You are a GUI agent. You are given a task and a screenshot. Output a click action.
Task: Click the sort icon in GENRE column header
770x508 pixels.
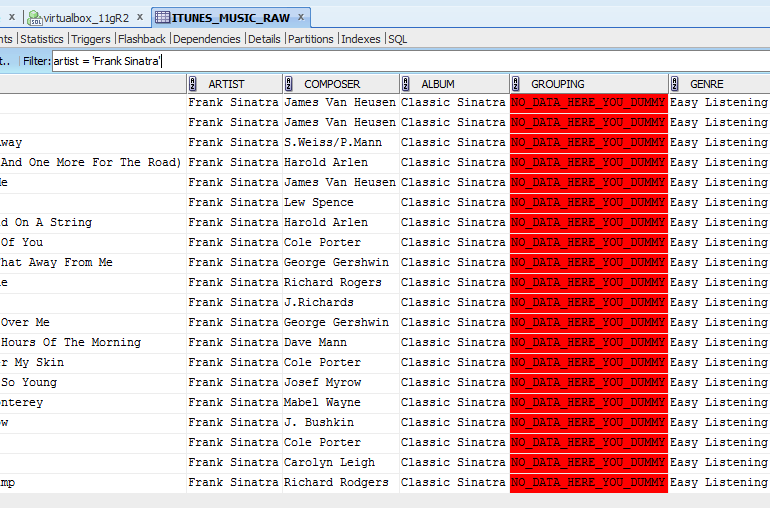pos(675,84)
